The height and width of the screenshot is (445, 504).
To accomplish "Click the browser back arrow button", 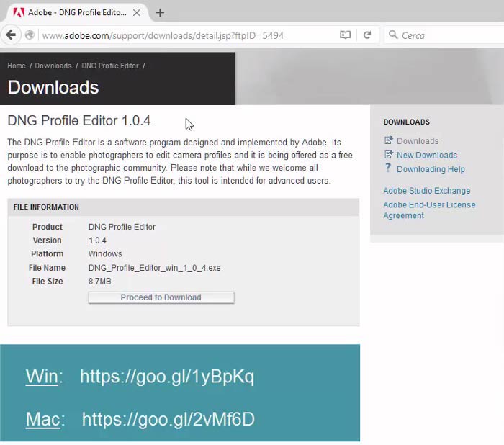I will point(11,35).
